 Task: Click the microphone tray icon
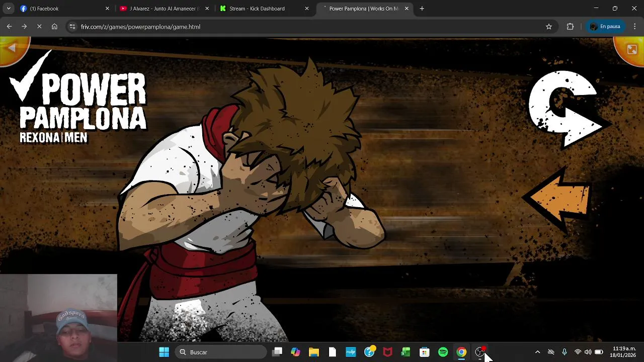pyautogui.click(x=565, y=352)
